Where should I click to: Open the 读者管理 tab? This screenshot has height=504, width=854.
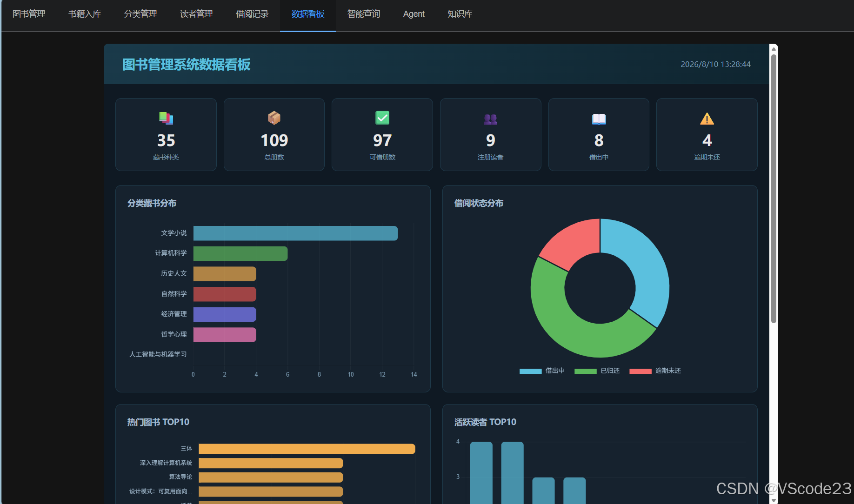196,14
